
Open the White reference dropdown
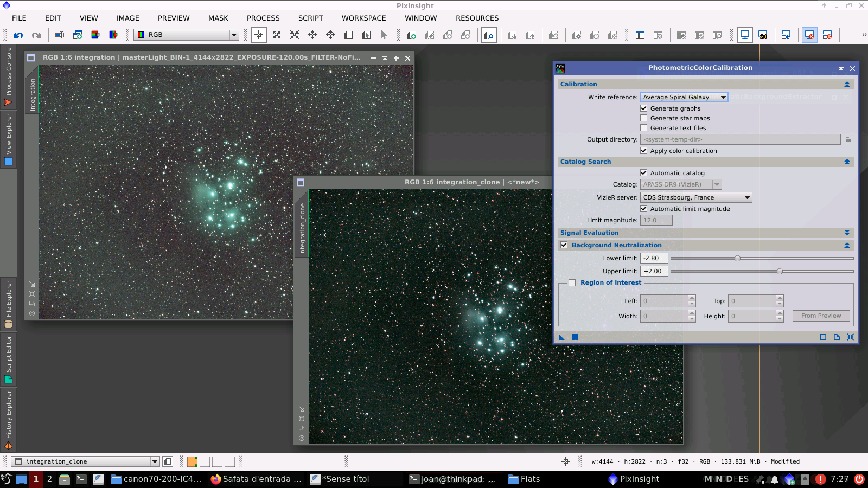click(724, 97)
